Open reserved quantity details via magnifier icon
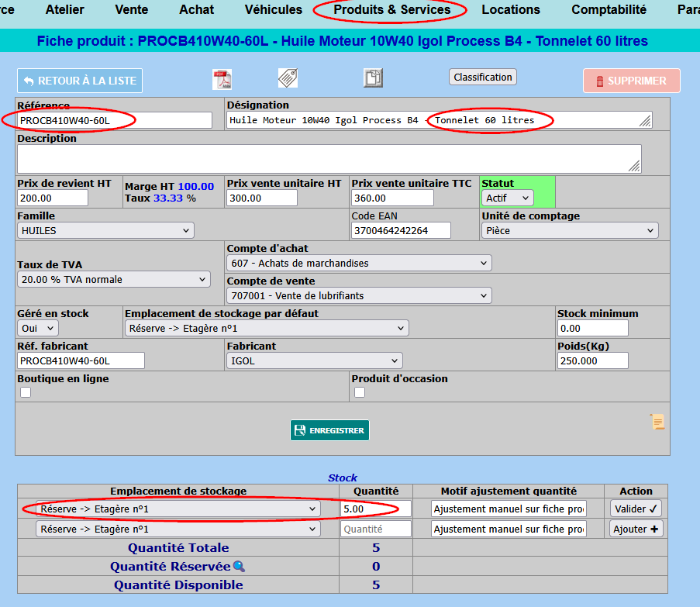 click(239, 567)
